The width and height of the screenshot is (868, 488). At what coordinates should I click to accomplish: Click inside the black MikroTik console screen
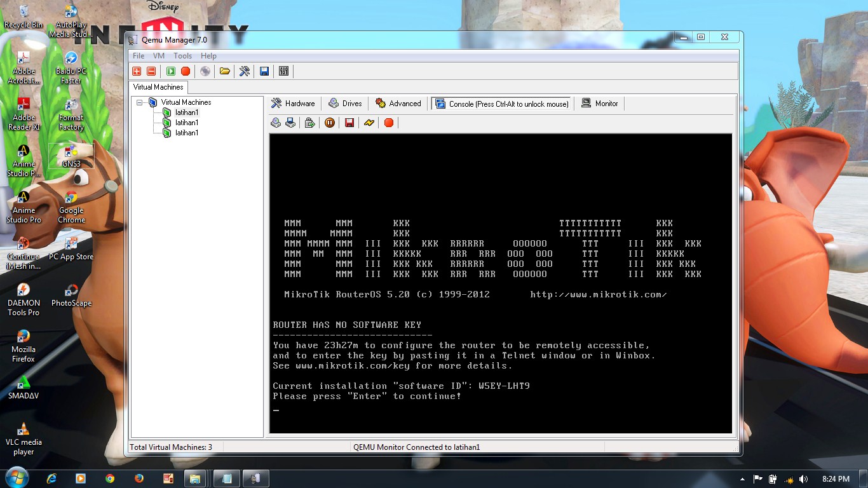click(501, 283)
